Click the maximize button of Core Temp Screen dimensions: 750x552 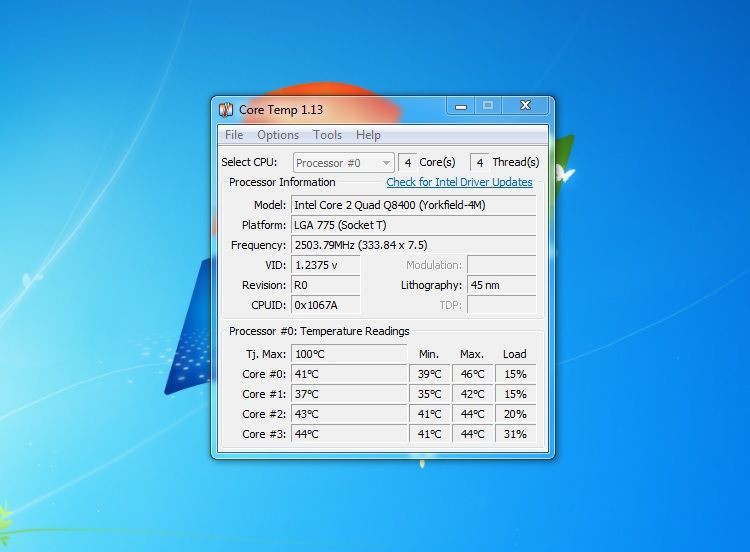click(x=488, y=106)
